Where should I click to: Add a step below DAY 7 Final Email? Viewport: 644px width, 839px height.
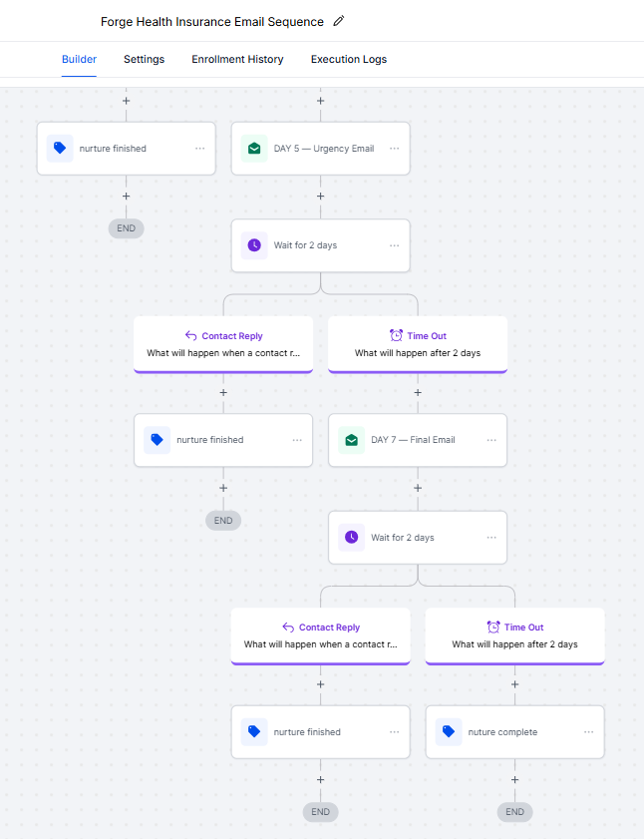point(418,489)
